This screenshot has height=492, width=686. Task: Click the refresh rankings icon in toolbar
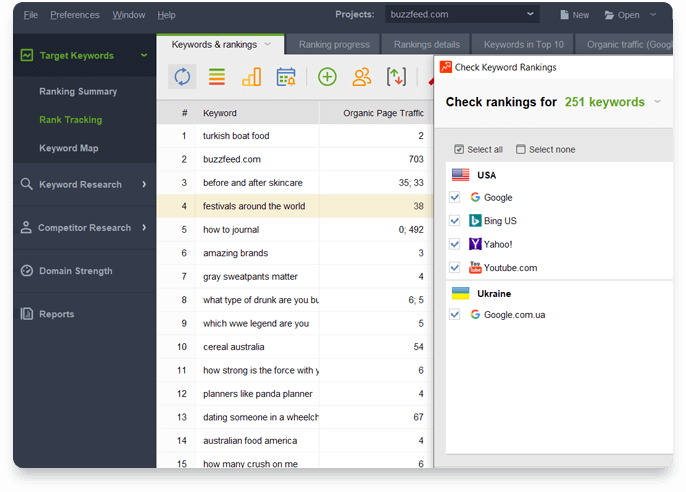tap(182, 77)
